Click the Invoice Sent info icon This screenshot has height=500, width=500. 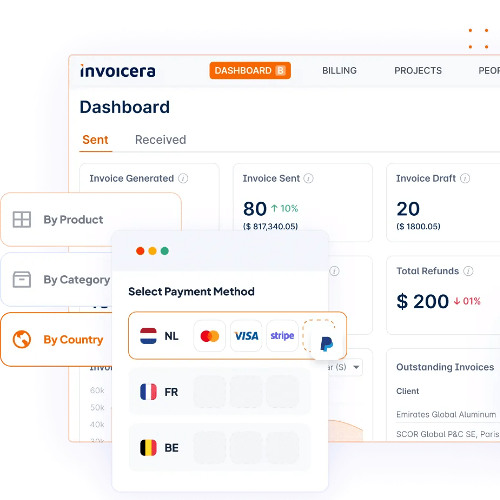tap(309, 178)
